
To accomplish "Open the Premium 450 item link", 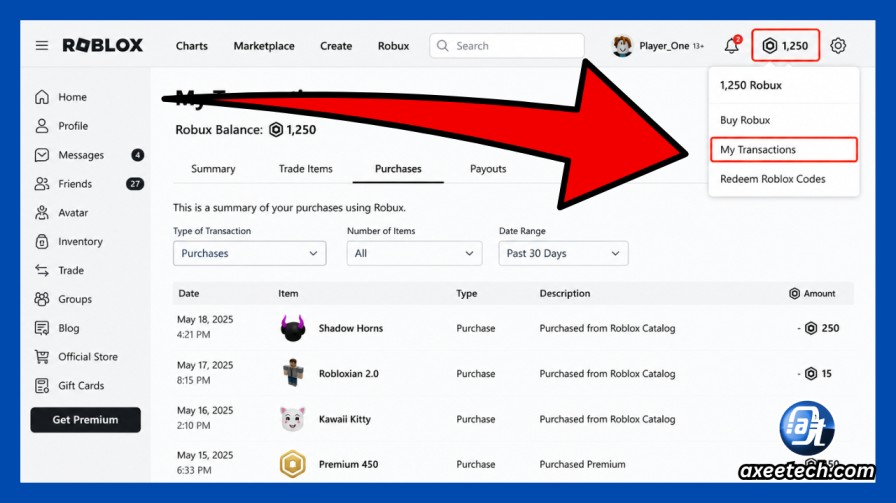I will (x=349, y=464).
